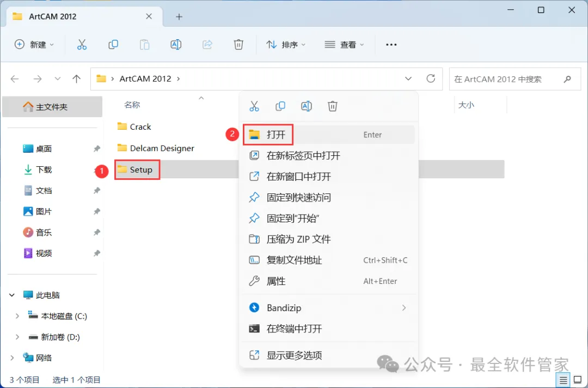Image resolution: width=588 pixels, height=388 pixels.
Task: Open 属性 from context menu
Action: (329, 281)
